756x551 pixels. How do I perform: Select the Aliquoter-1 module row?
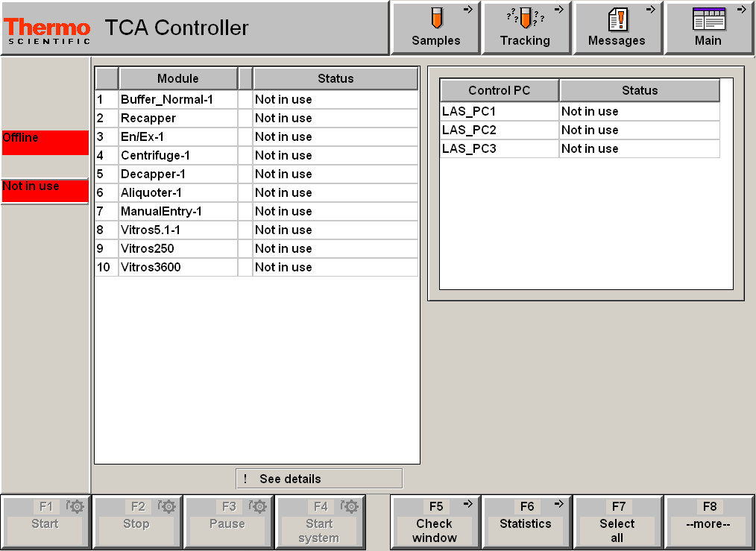click(256, 193)
